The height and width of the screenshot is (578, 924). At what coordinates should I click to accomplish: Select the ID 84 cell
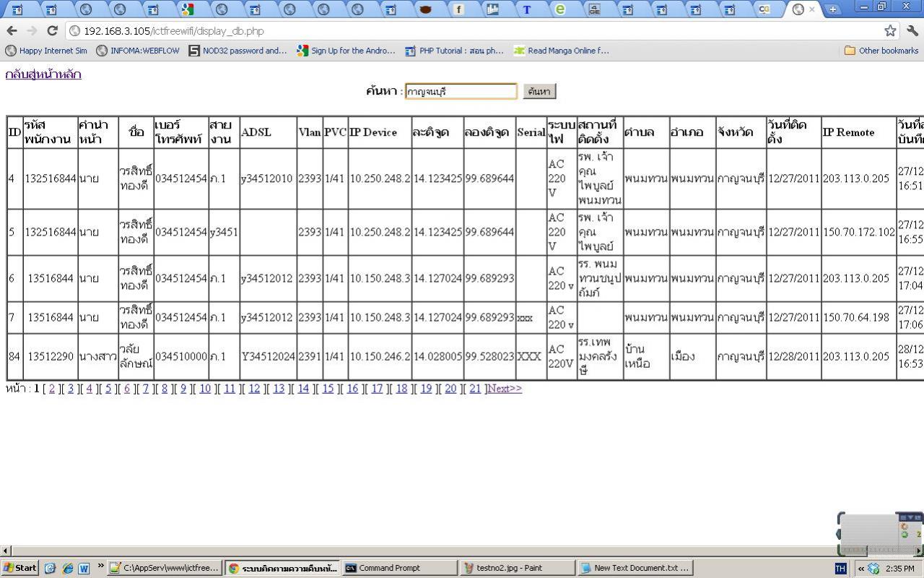coord(15,356)
